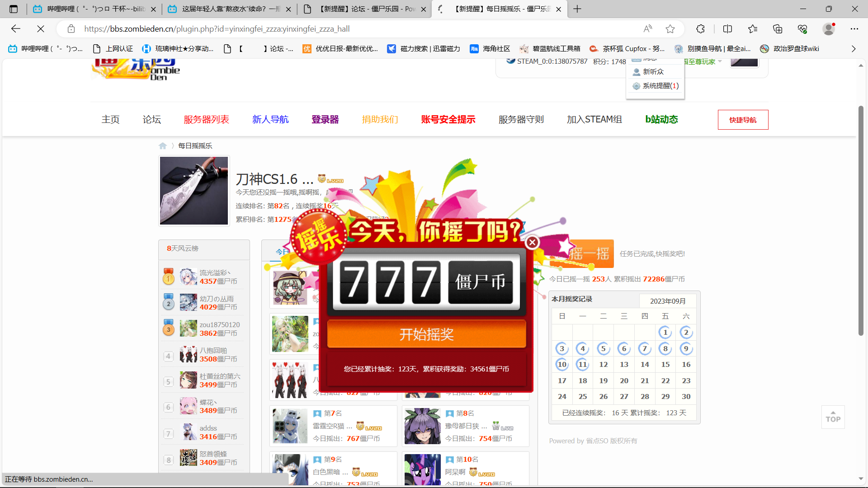The height and width of the screenshot is (488, 868).
Task: Open Collections icon
Action: pos(778,29)
